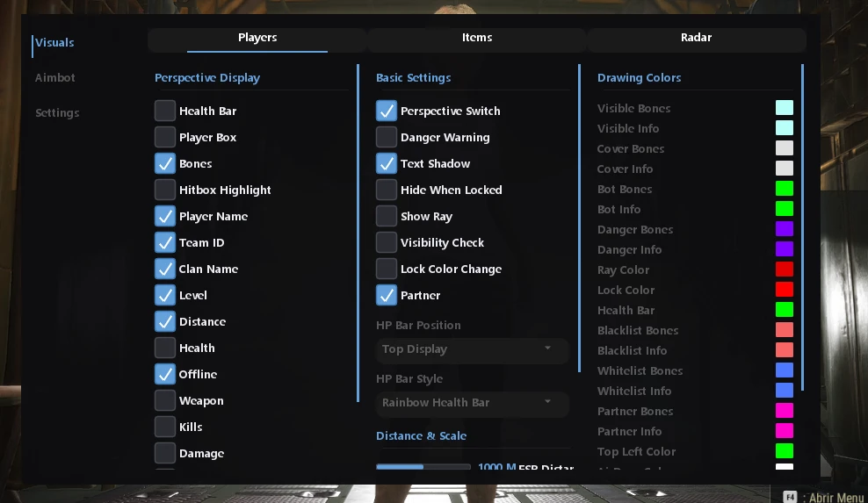Open the Blacklist Info color swatch

pyautogui.click(x=785, y=350)
